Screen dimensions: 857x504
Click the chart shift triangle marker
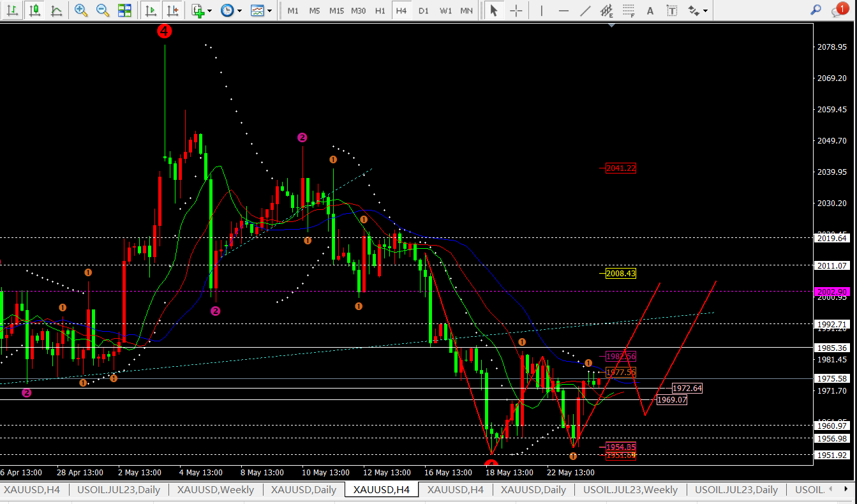click(x=612, y=26)
